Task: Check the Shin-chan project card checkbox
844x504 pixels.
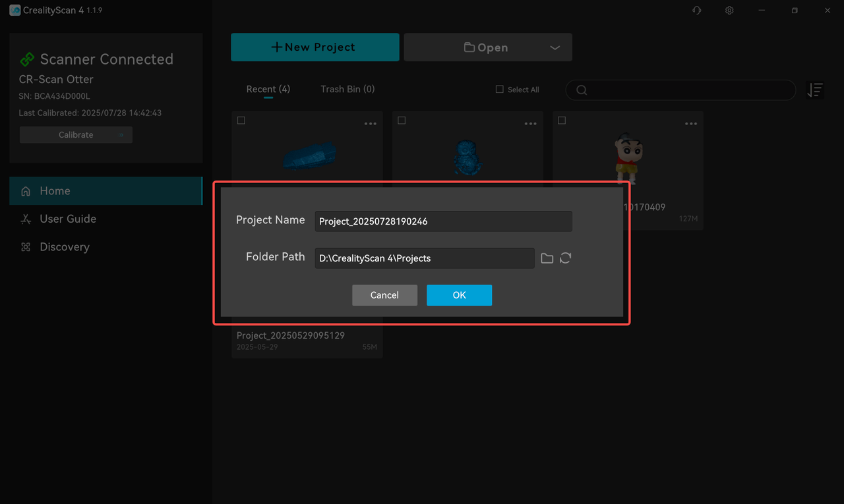Action: (562, 121)
